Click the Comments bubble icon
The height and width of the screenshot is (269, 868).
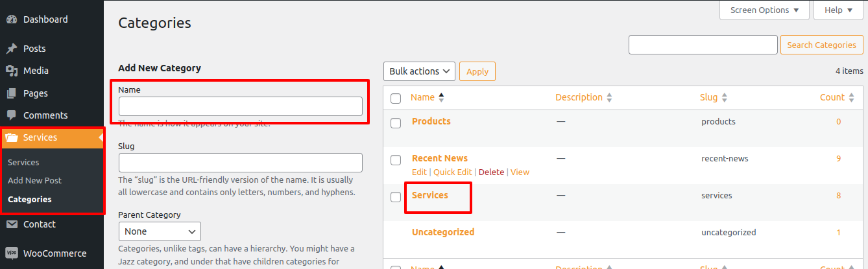pos(12,115)
